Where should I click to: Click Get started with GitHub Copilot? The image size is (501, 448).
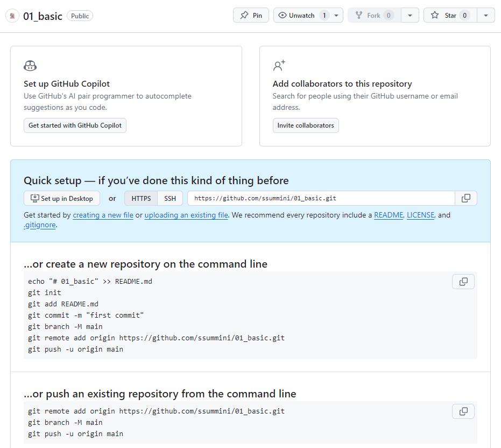point(75,125)
